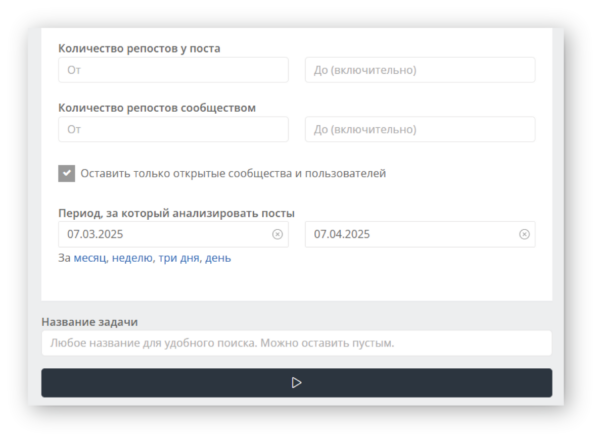Click the 'Период, за который анализировать посты' heading
Screen dimensions: 600x442
tap(176, 213)
